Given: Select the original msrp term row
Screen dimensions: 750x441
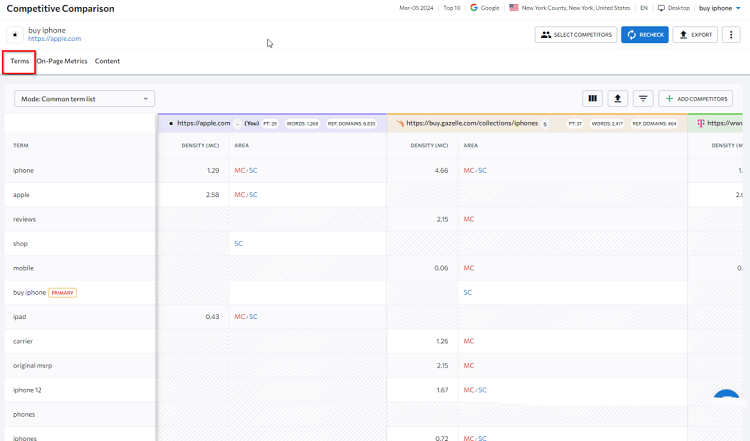Looking at the screenshot, I should click(x=80, y=365).
